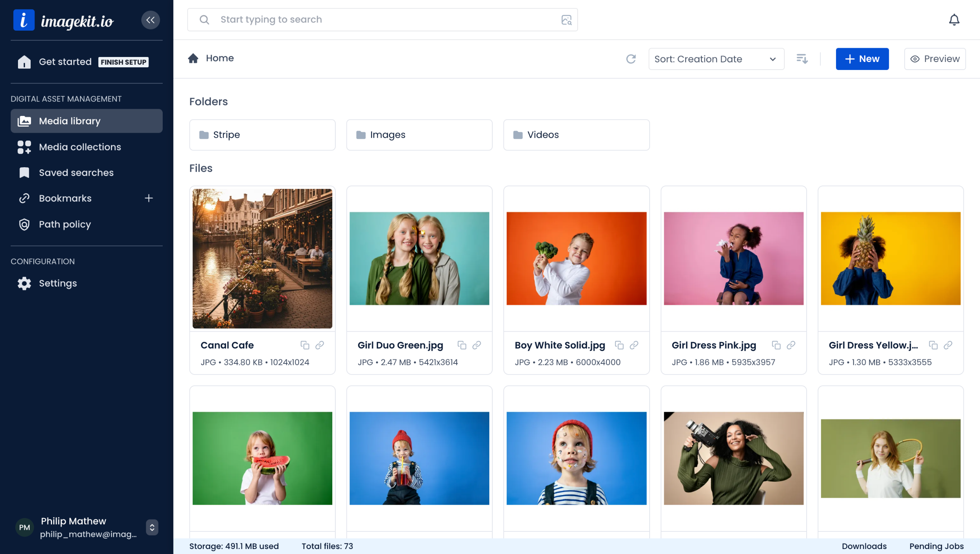Open Media collections in sidebar
The width and height of the screenshot is (980, 554).
tap(80, 147)
